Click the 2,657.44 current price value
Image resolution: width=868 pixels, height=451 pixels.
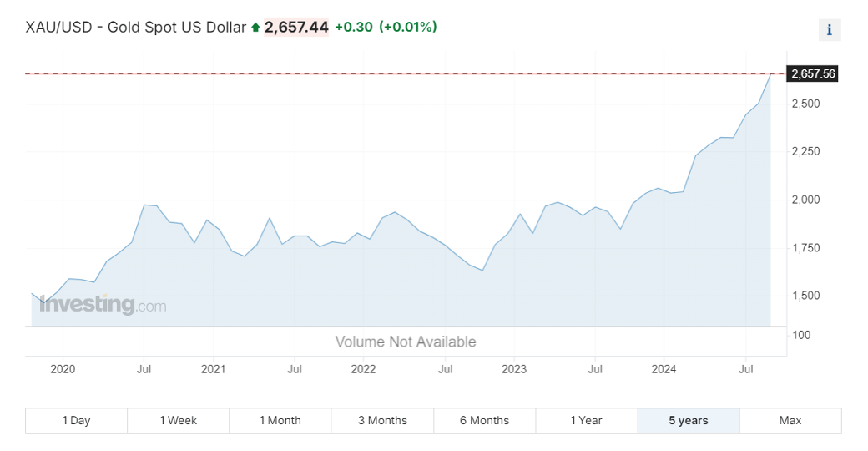[296, 27]
